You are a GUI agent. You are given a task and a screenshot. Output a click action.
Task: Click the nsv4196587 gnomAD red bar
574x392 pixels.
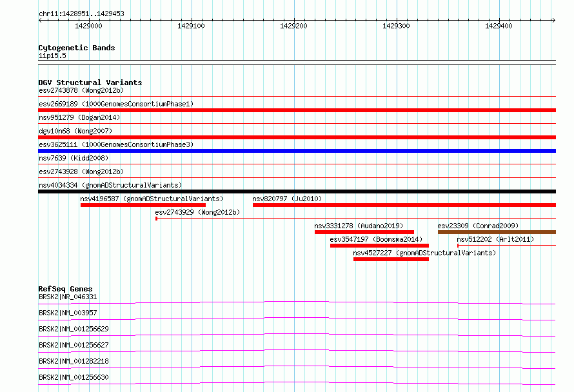tap(143, 205)
